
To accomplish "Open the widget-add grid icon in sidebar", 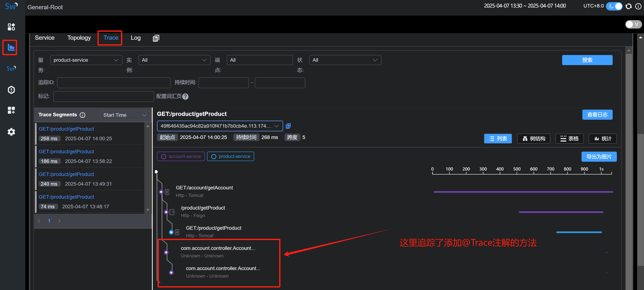I will click(11, 110).
